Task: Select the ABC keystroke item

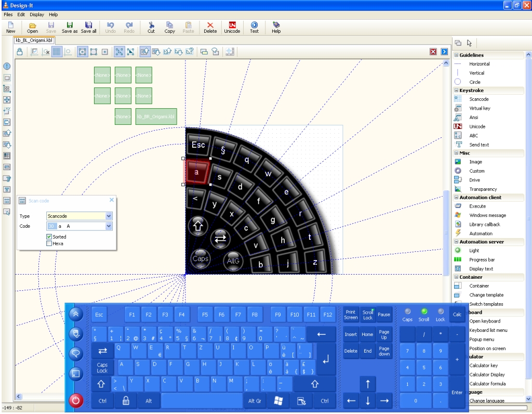Action: (473, 136)
